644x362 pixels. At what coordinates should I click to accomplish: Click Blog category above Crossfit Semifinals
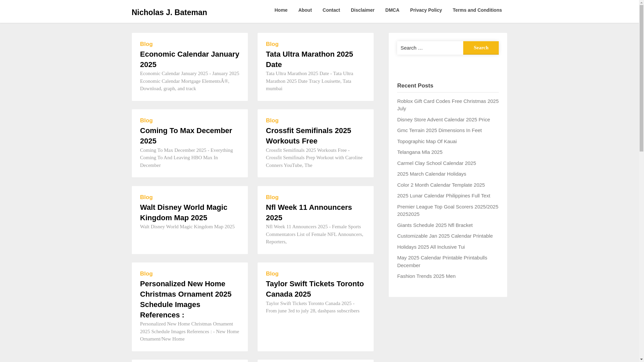pos(272,120)
